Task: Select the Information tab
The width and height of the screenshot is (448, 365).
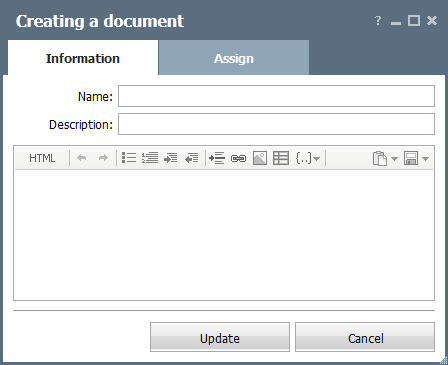Action: click(x=83, y=58)
